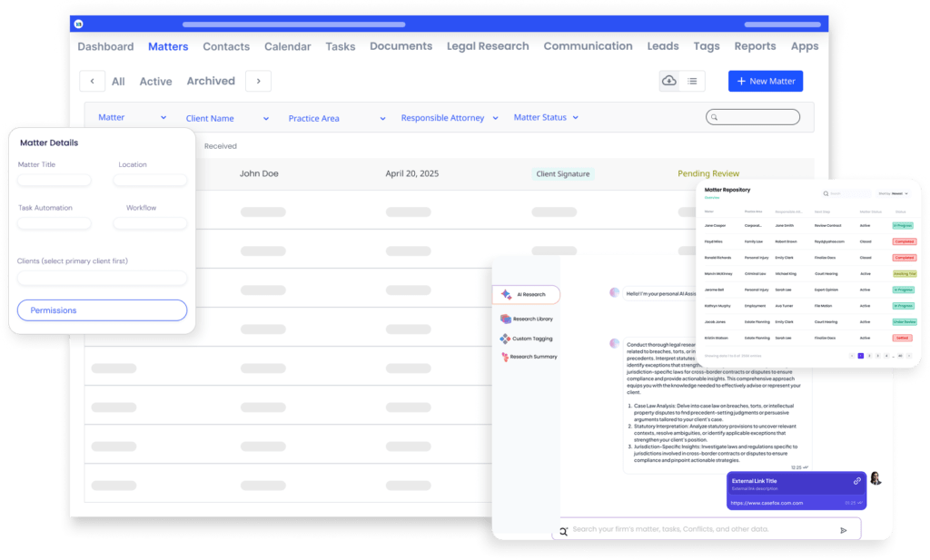
Task: Click the cloud download icon near New Matter
Action: pos(669,81)
